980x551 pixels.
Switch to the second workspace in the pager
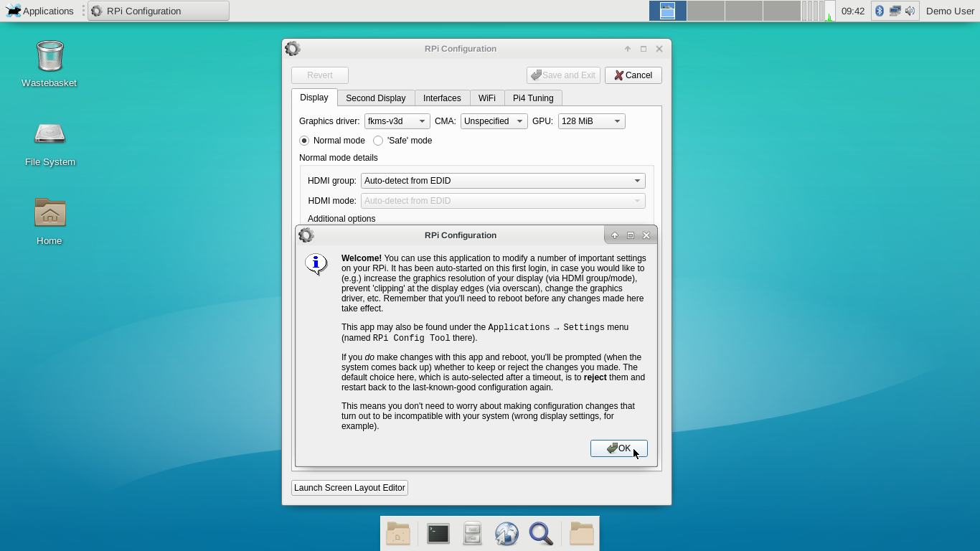coord(706,11)
